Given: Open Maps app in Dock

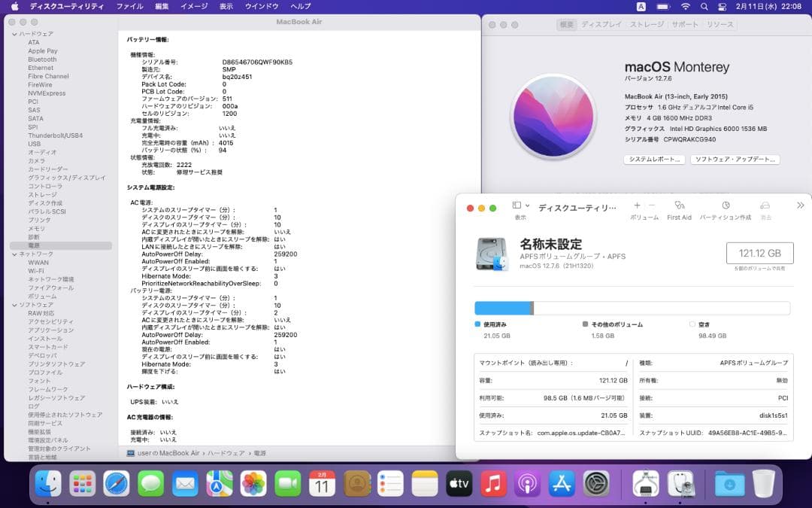Looking at the screenshot, I should pyautogui.click(x=220, y=484).
